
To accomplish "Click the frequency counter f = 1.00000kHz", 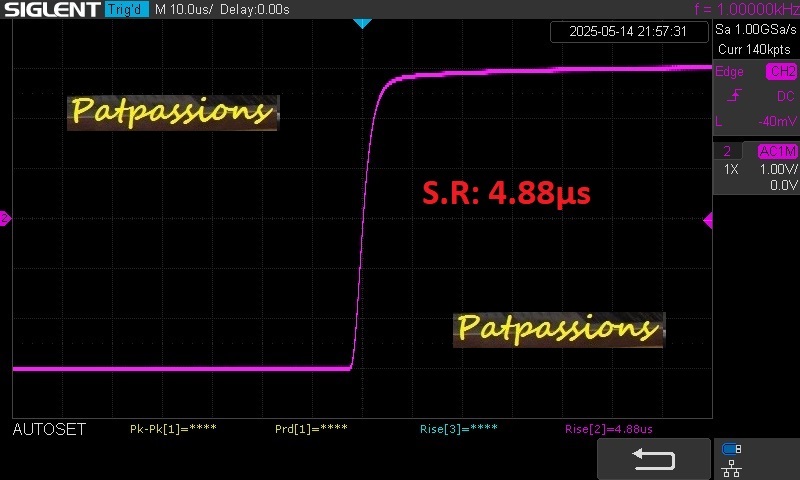I will [746, 9].
